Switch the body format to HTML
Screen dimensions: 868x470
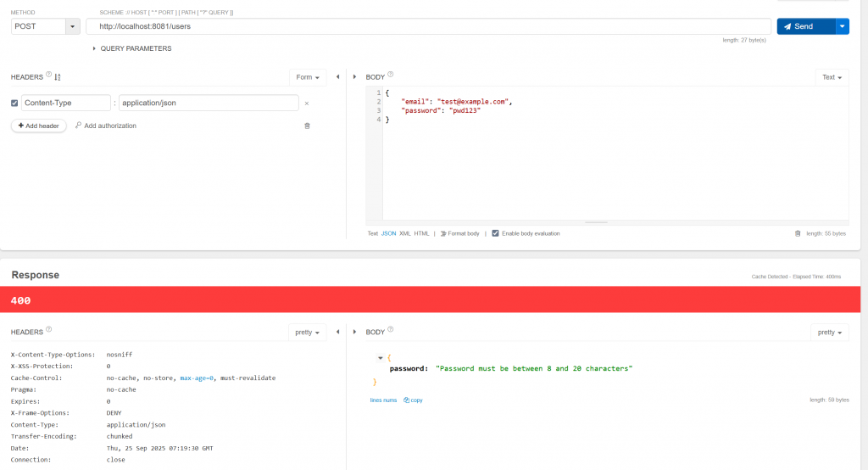coord(421,233)
